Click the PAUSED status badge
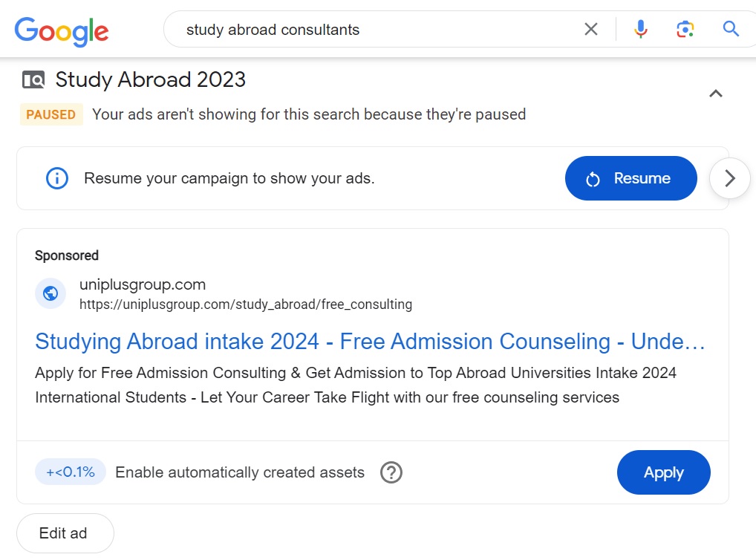 (51, 114)
